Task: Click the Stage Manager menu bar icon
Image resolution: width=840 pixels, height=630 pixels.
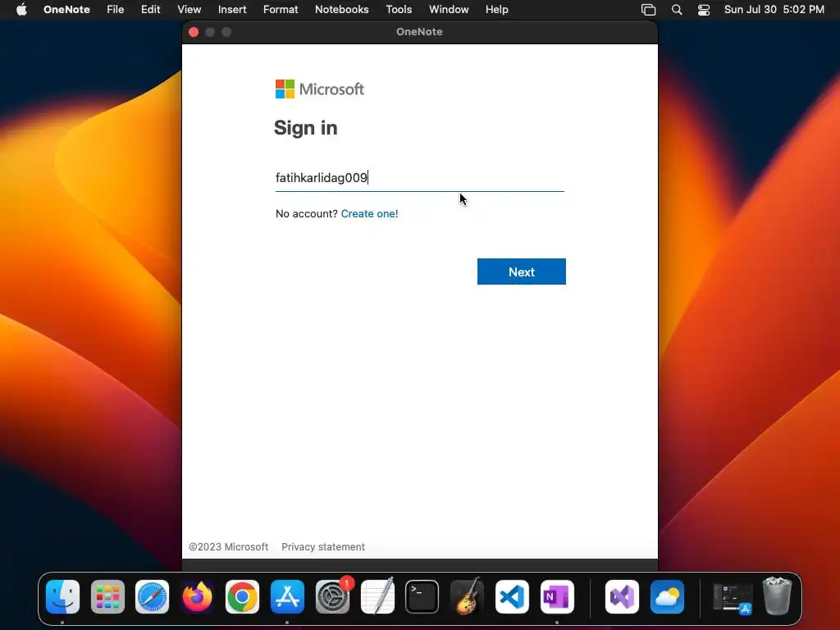Action: [x=648, y=10]
